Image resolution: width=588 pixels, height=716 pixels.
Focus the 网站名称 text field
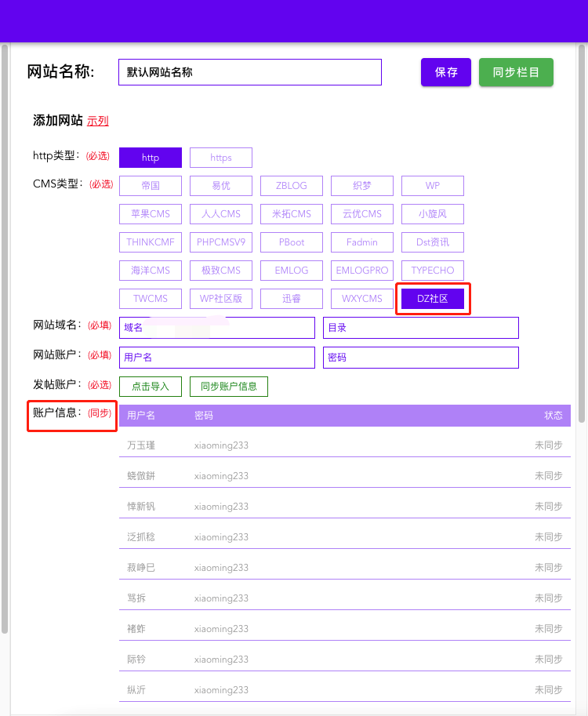pos(249,72)
